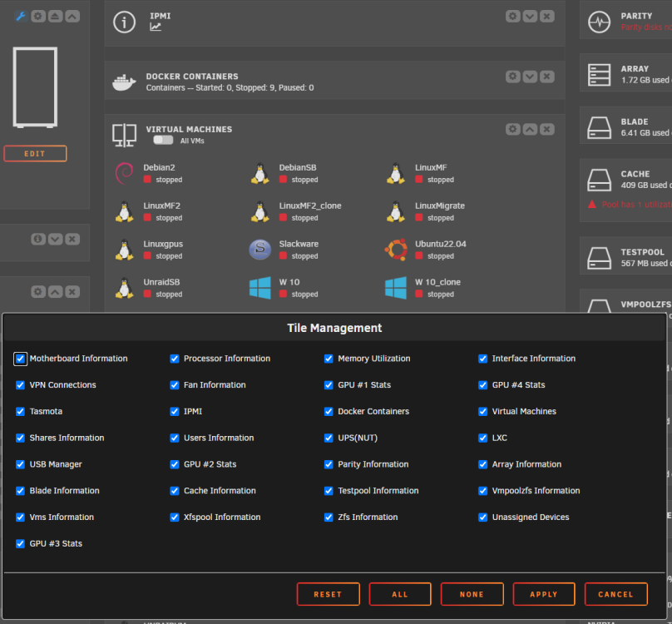Close the Virtual Machines tile
Viewport: 672px width, 624px height.
tap(547, 129)
